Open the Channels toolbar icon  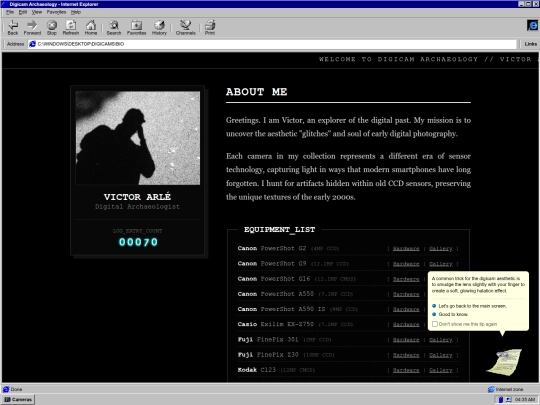(186, 28)
